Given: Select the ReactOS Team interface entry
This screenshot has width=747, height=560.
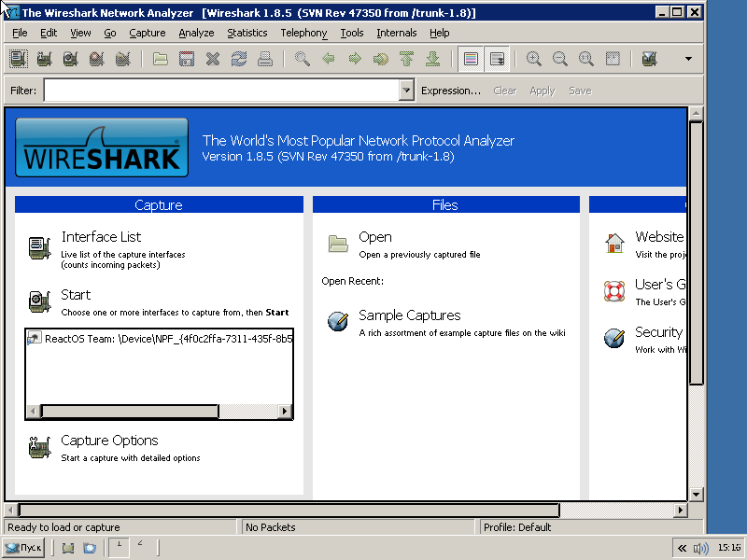Looking at the screenshot, I should point(160,339).
